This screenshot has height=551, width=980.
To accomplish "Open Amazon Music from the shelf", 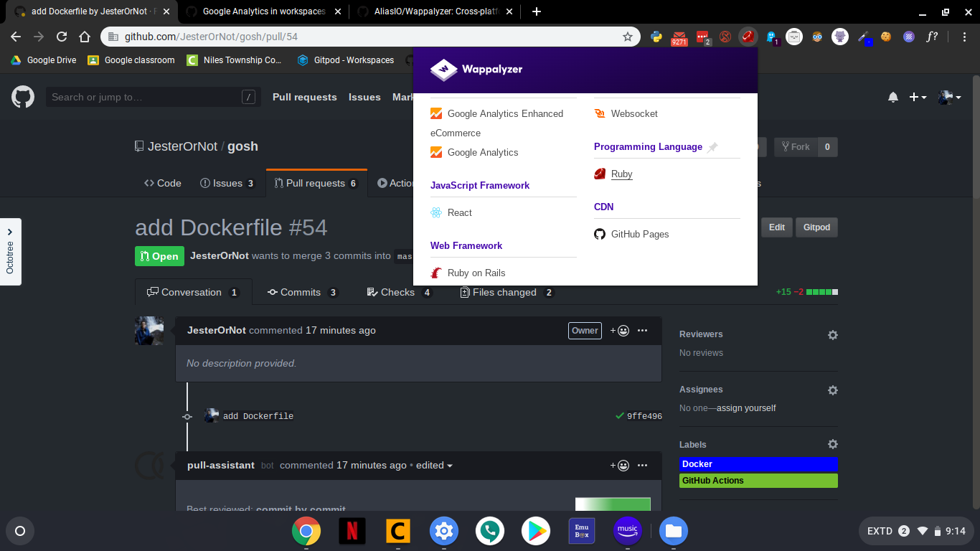I will (628, 532).
